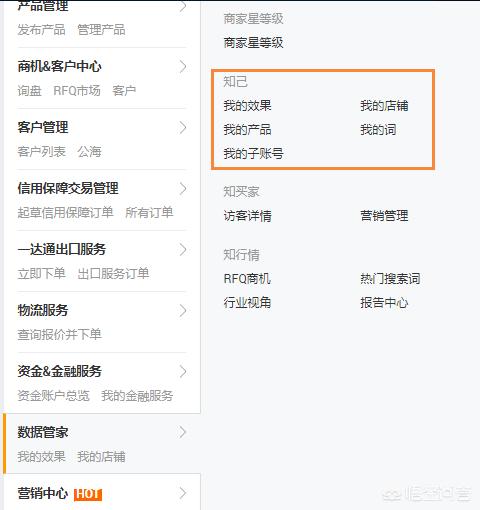Expand the 商机&客户中心 chevron arrow
The image size is (480, 510).
[183, 67]
